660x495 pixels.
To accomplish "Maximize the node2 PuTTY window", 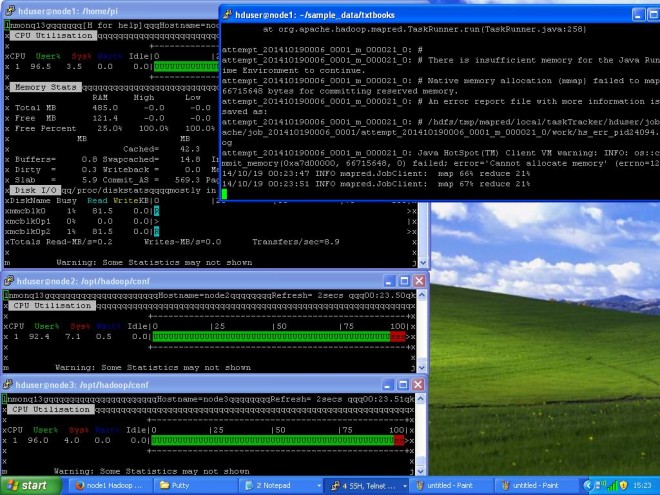I will [x=403, y=281].
